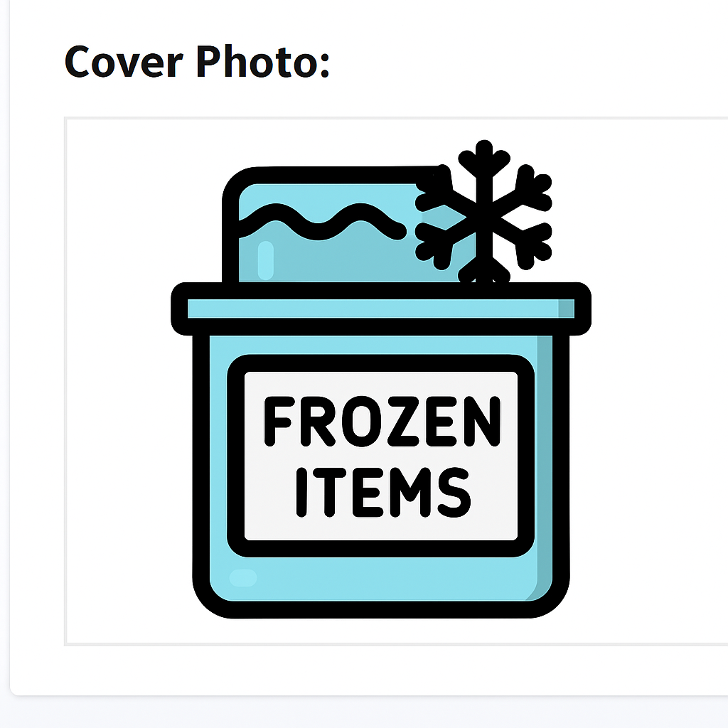Click the vertical highlight on the ice block

coord(266,260)
